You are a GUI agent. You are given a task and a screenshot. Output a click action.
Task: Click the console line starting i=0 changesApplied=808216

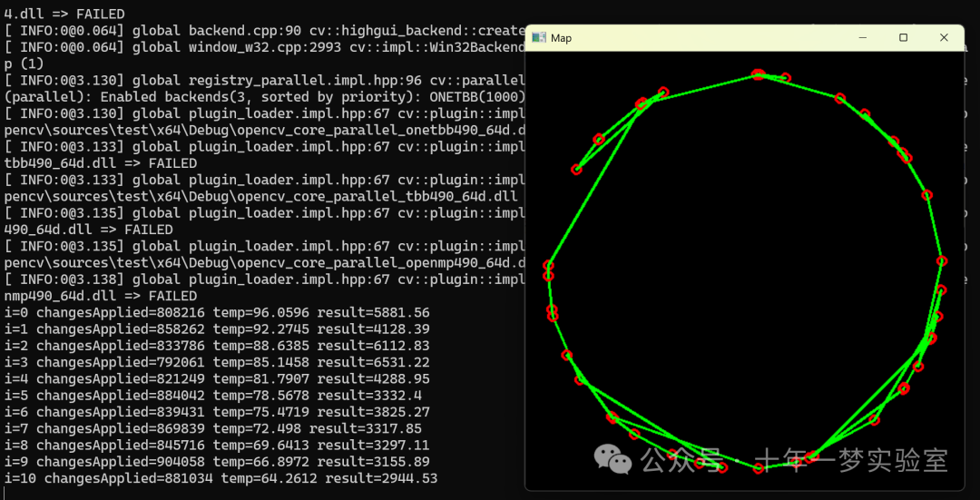tap(217, 312)
